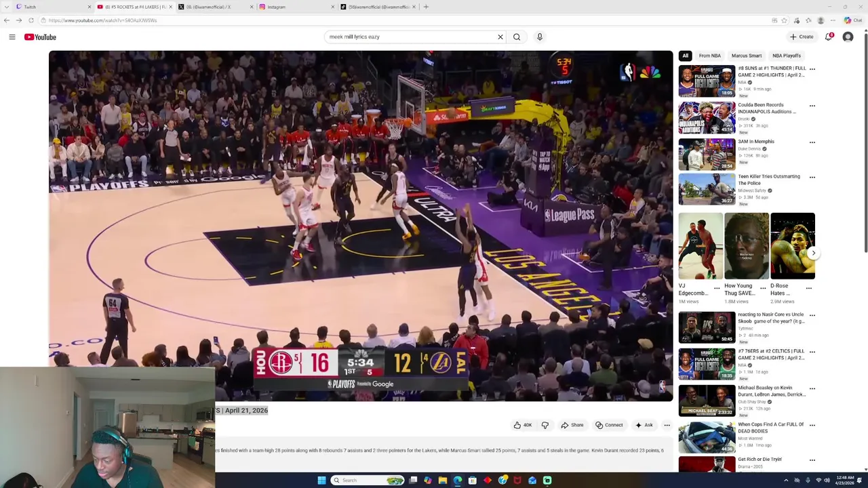Open Suns at Thunder highlights title
The image size is (868, 488).
point(772,71)
